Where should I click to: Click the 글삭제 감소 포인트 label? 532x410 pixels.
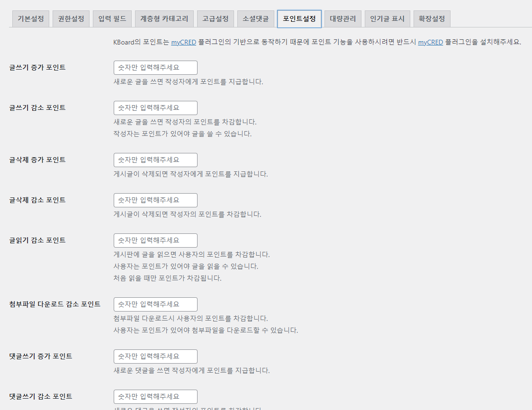(37, 200)
